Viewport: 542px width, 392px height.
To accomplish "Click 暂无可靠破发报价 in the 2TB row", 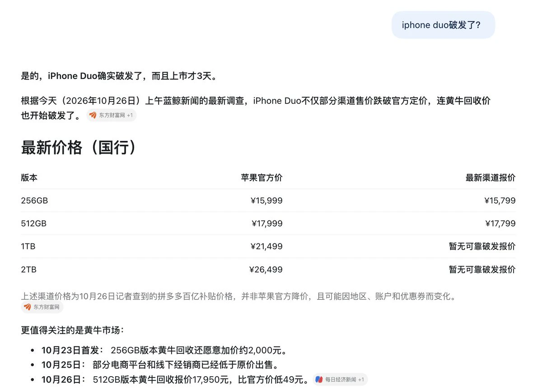I will click(x=482, y=270).
